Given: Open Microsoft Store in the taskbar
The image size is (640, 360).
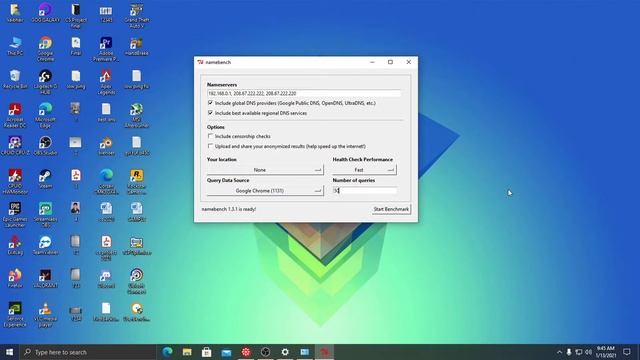Looking at the screenshot, I should (207, 352).
